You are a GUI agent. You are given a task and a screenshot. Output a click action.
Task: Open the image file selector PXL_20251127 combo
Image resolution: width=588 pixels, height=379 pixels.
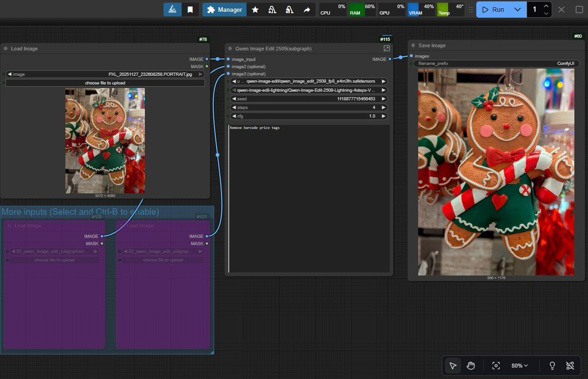(x=105, y=74)
